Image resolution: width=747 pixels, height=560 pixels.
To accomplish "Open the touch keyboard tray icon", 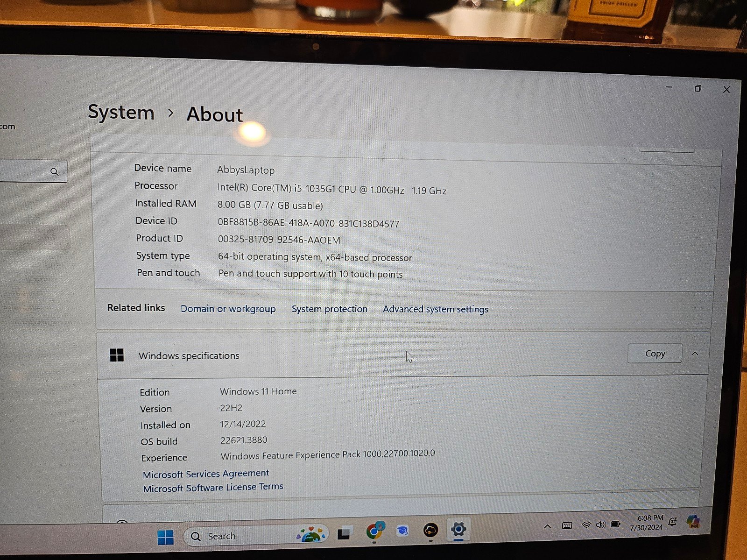I will (567, 526).
